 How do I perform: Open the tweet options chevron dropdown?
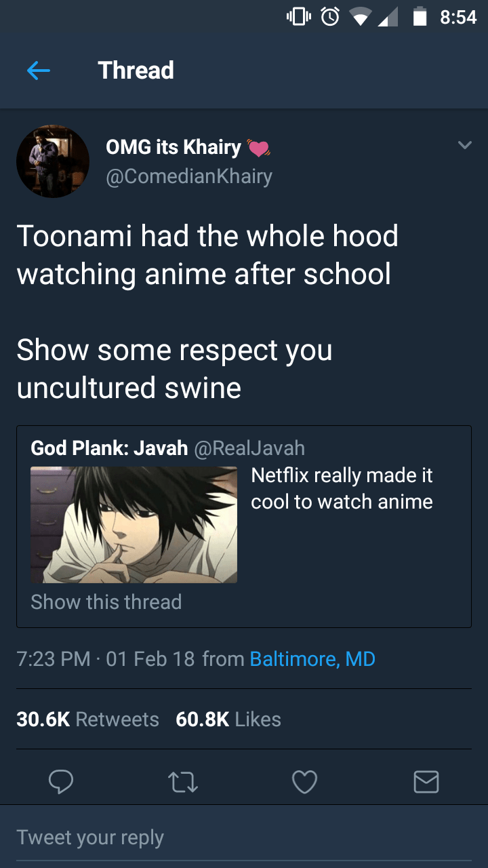[x=464, y=145]
